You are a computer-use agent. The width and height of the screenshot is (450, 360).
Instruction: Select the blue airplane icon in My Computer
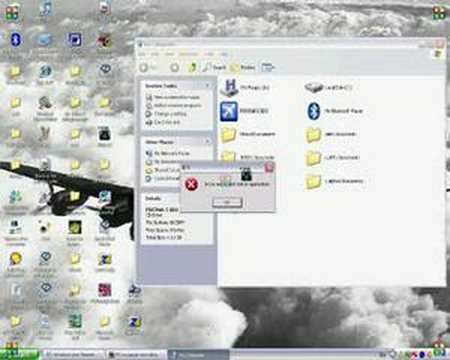(x=229, y=111)
